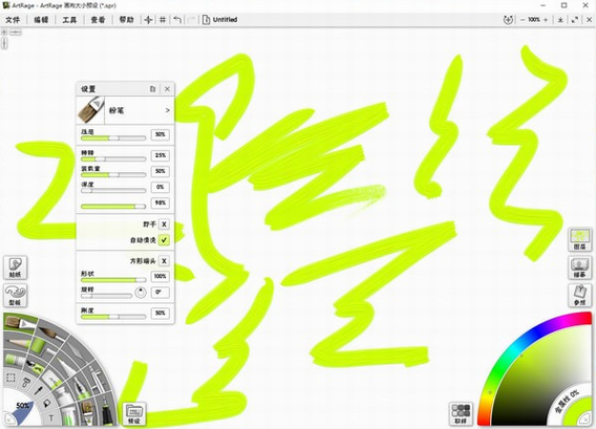
Task: Adjust the 50% pressure slider in the settings panel
Action: [x=113, y=138]
